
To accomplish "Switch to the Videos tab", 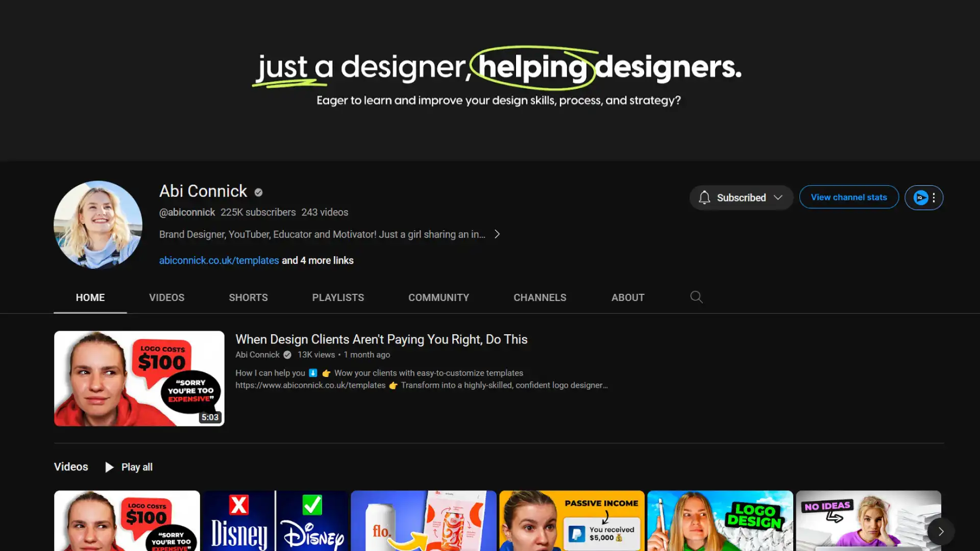I will pos(166,297).
